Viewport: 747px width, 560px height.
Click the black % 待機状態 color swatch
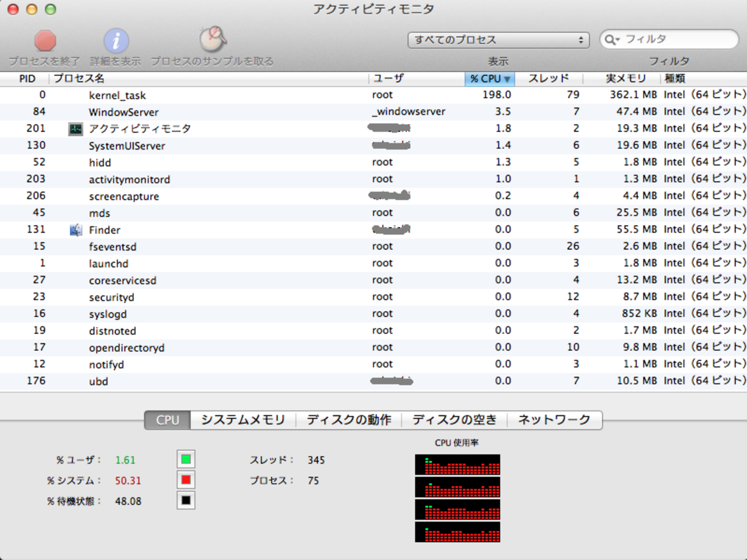pos(186,501)
